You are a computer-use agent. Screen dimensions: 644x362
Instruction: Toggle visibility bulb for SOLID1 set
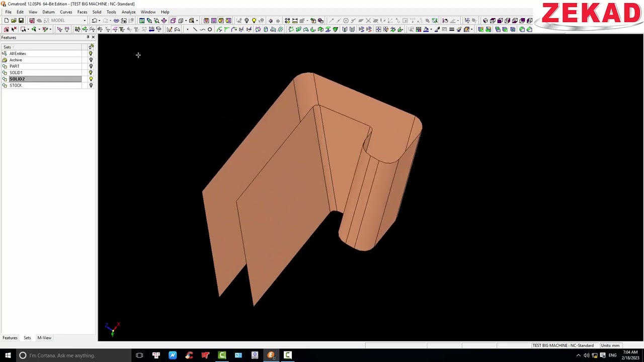tap(91, 72)
